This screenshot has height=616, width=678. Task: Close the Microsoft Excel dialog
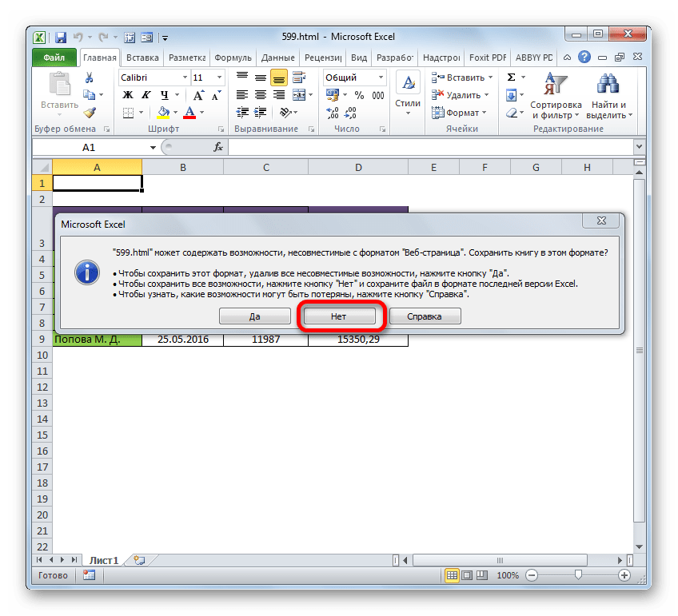(x=601, y=221)
